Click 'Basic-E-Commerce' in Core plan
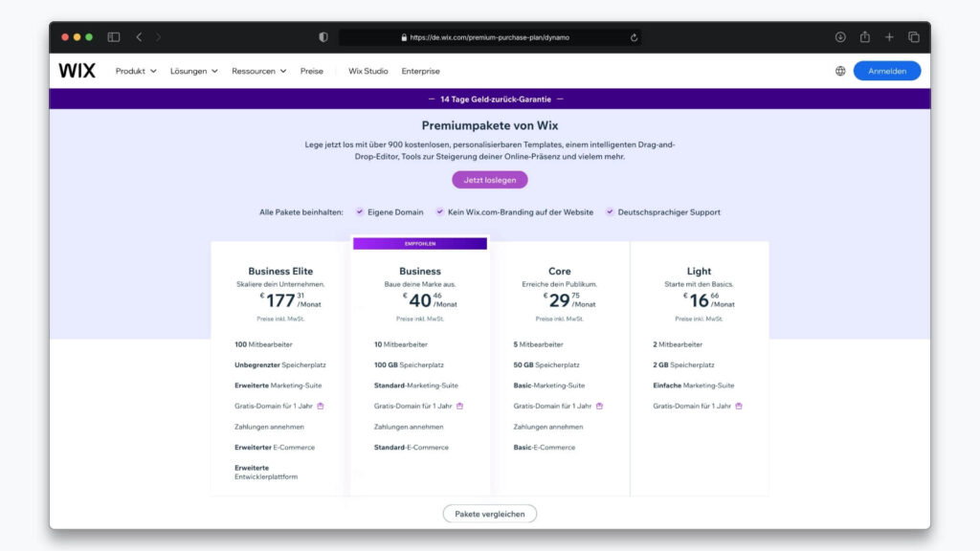The height and width of the screenshot is (551, 980). point(545,448)
